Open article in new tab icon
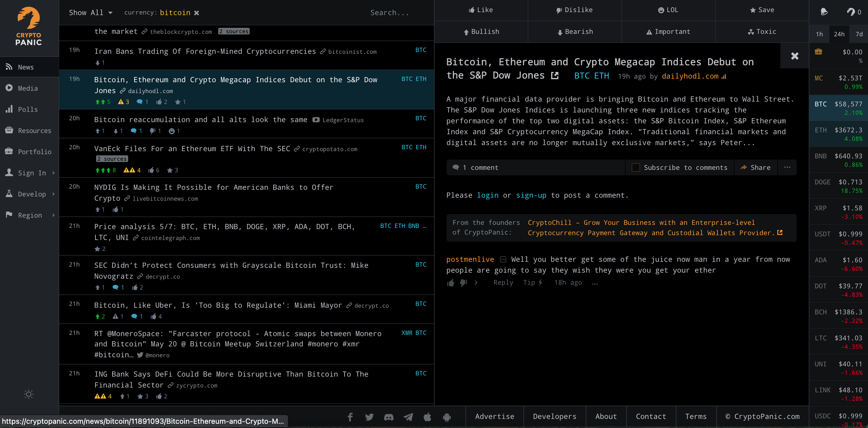868x428 pixels. tap(555, 76)
